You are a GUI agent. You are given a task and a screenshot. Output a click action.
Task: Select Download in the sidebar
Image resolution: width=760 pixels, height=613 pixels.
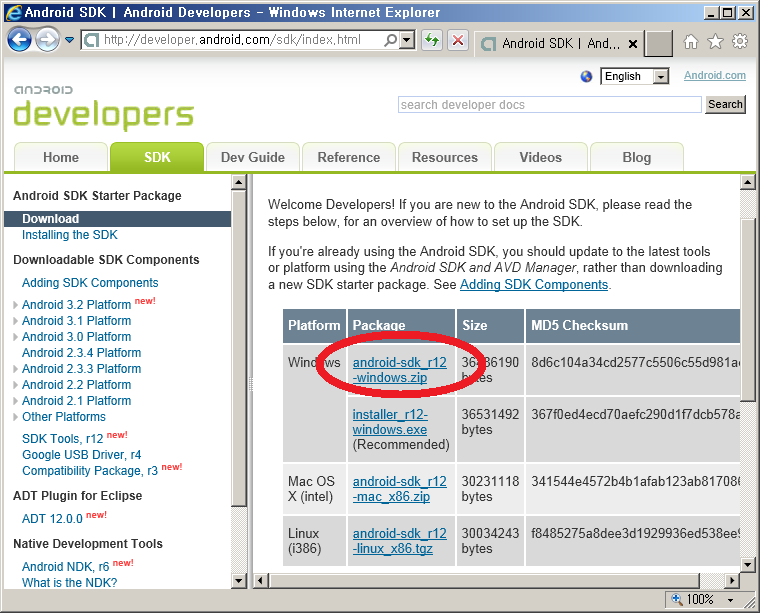pyautogui.click(x=117, y=219)
